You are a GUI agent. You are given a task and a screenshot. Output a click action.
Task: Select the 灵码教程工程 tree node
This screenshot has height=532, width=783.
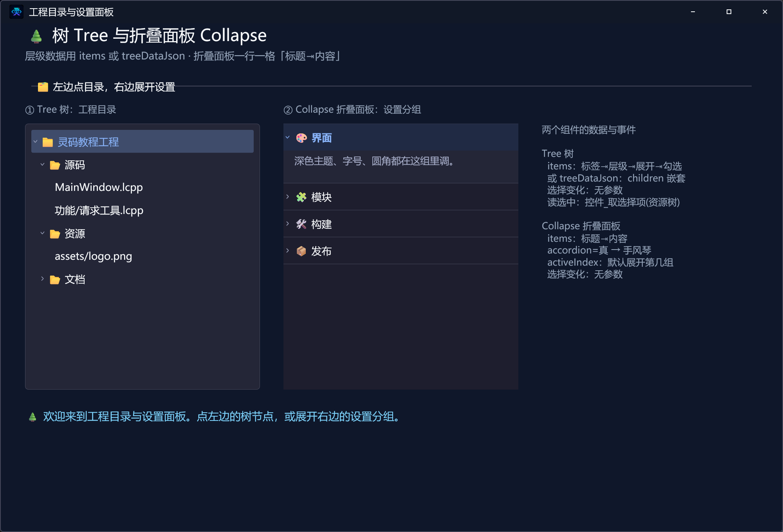(143, 142)
